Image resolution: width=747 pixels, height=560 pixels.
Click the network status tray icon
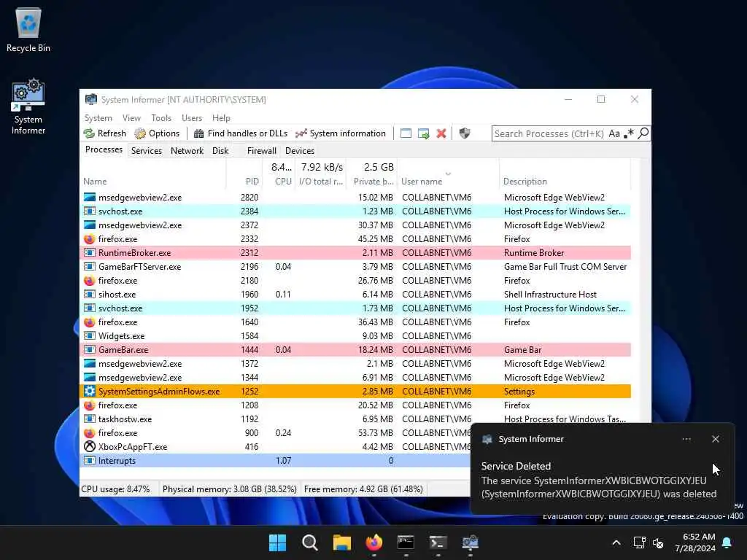tap(639, 542)
